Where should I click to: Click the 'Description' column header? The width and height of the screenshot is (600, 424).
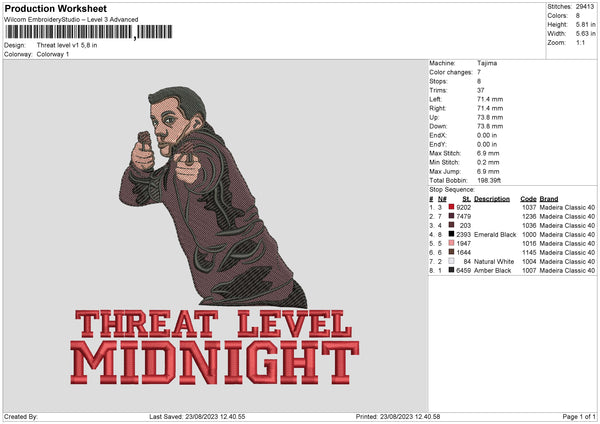tap(492, 199)
